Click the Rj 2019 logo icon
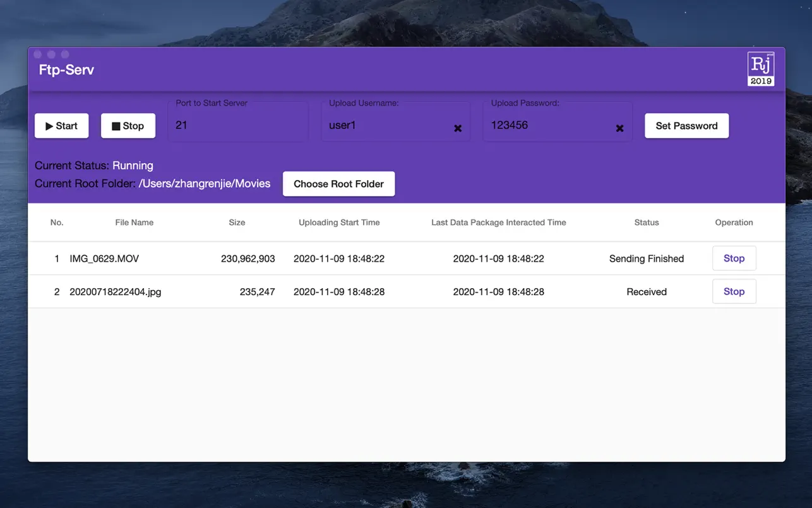812x508 pixels. 760,69
